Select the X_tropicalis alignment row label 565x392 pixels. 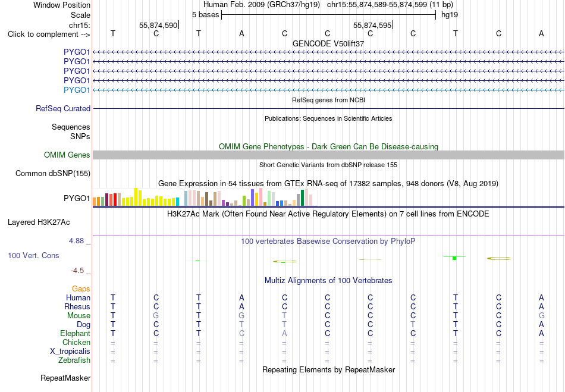coord(70,352)
